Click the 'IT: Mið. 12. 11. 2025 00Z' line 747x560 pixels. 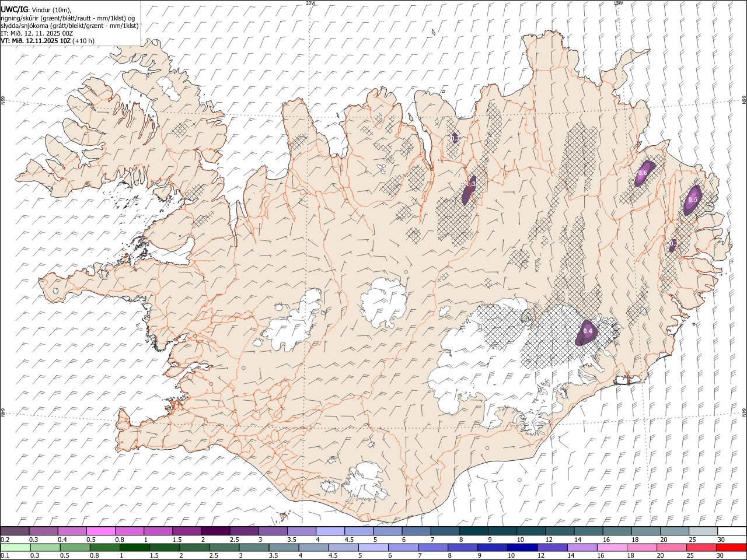coord(37,33)
